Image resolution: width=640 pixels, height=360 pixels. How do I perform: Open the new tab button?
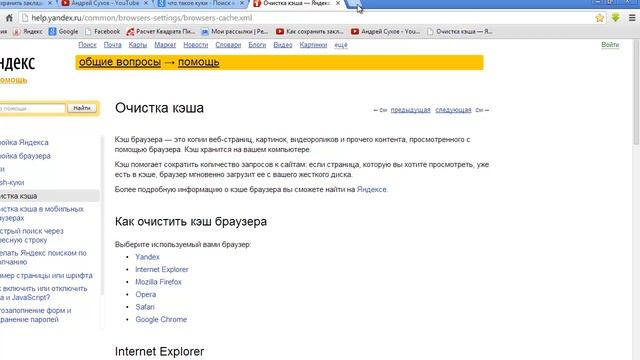(353, 4)
